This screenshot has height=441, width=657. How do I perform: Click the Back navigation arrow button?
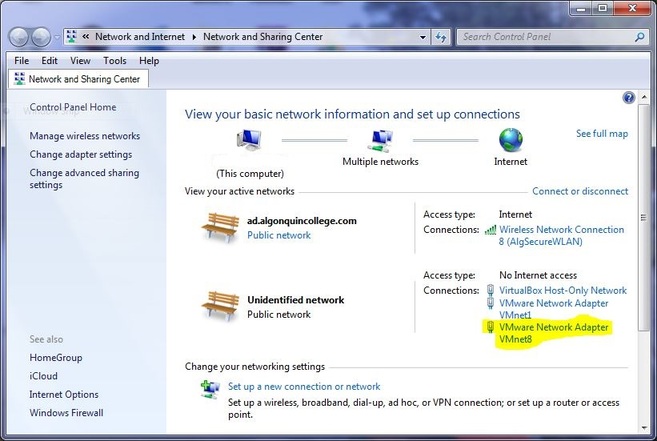click(x=19, y=37)
